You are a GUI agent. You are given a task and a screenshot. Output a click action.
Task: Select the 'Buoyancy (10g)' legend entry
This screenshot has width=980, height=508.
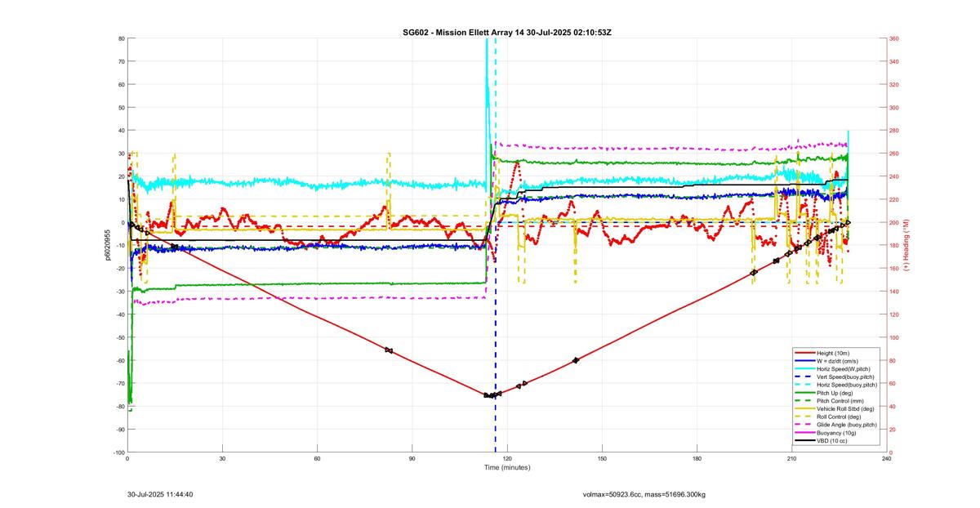(836, 433)
